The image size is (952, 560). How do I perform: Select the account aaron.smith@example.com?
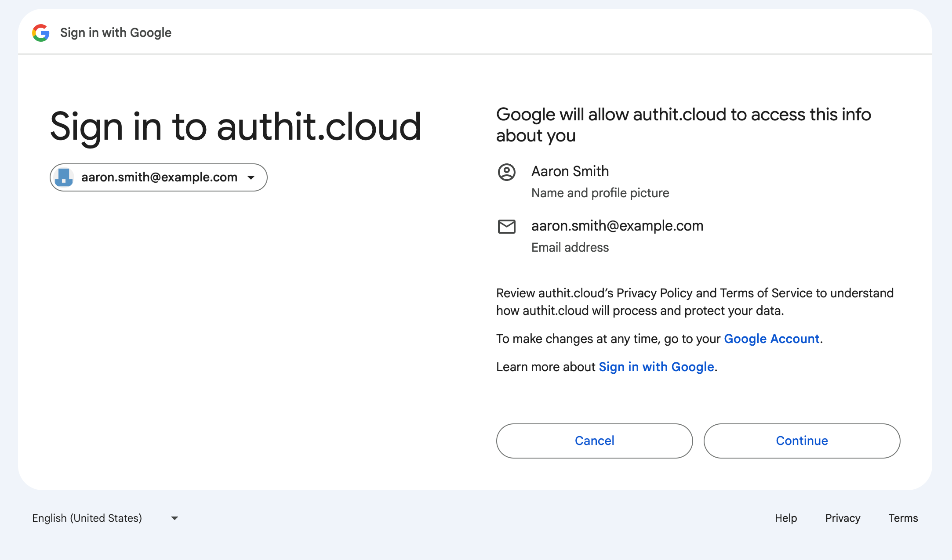[159, 177]
